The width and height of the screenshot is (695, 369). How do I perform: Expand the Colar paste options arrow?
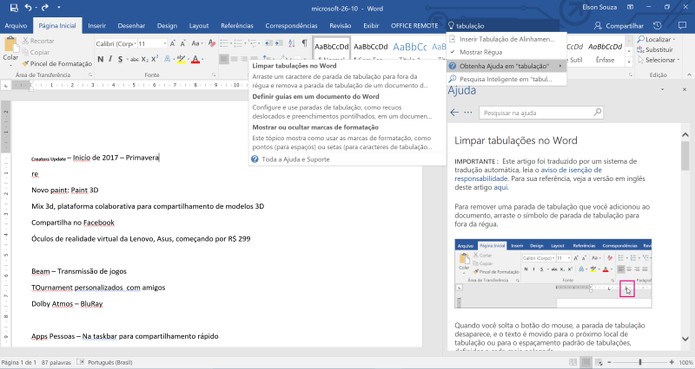(10, 65)
